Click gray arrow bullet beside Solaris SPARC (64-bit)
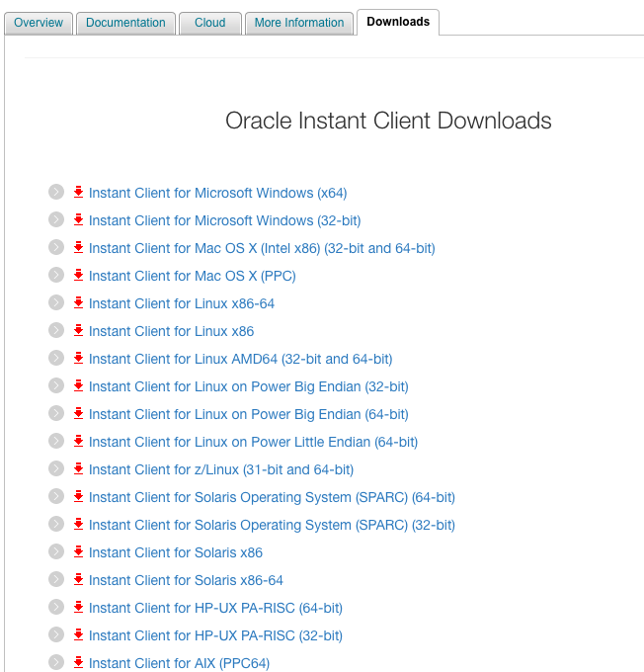The image size is (644, 672). click(56, 496)
